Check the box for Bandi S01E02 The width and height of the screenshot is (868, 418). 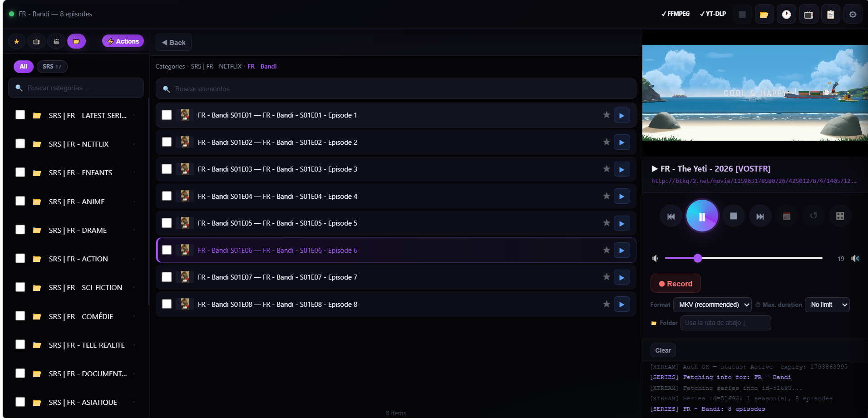point(167,143)
